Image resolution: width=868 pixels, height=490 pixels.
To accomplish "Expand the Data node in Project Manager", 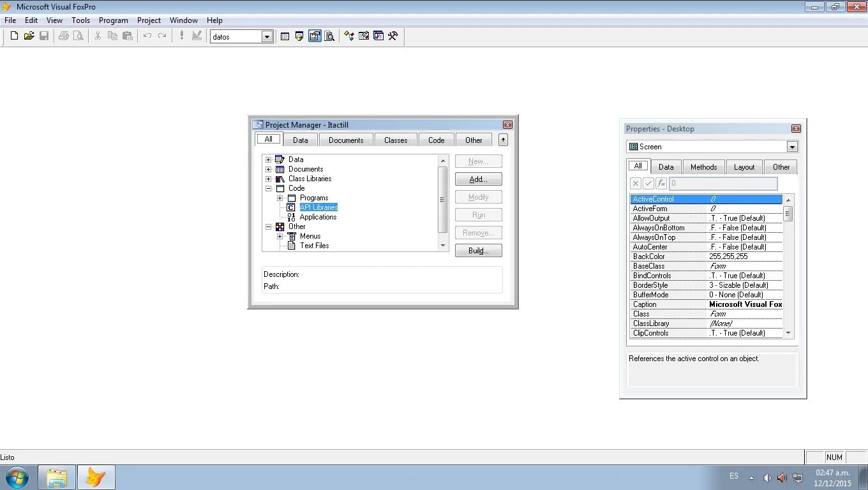I will [268, 160].
